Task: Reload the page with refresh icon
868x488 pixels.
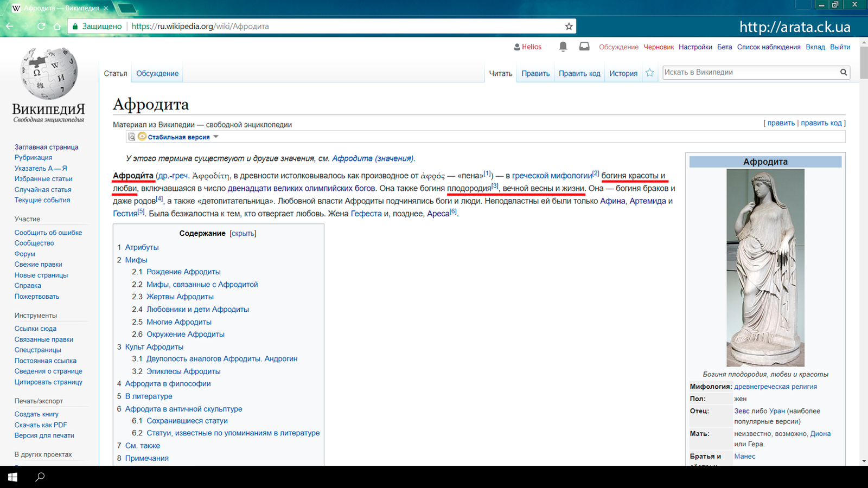Action: tap(41, 26)
